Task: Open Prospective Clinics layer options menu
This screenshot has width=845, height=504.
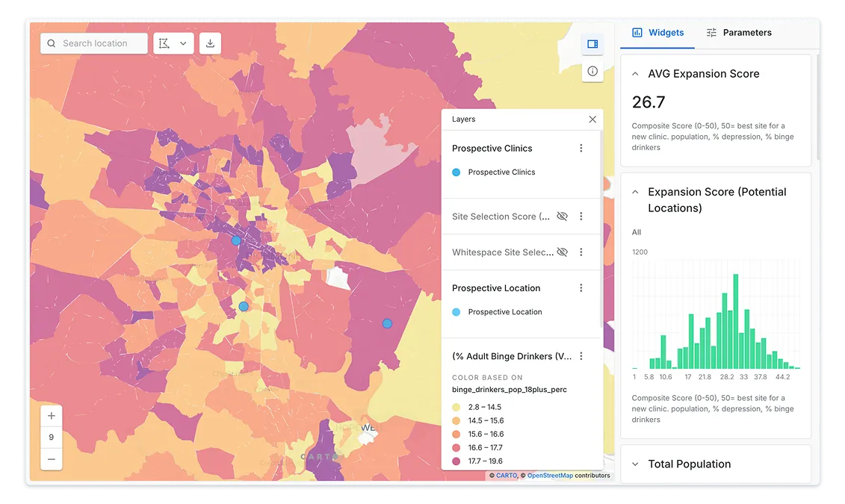Action: (581, 149)
